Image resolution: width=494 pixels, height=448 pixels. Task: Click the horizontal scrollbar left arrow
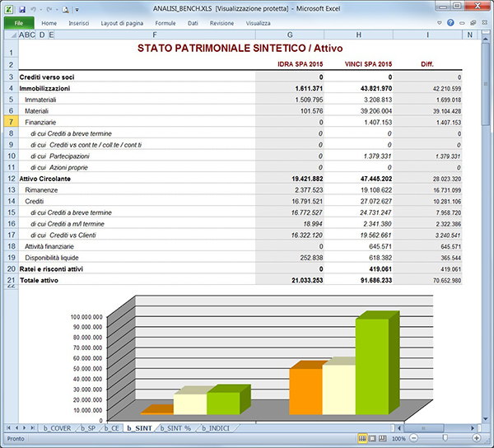[399, 428]
